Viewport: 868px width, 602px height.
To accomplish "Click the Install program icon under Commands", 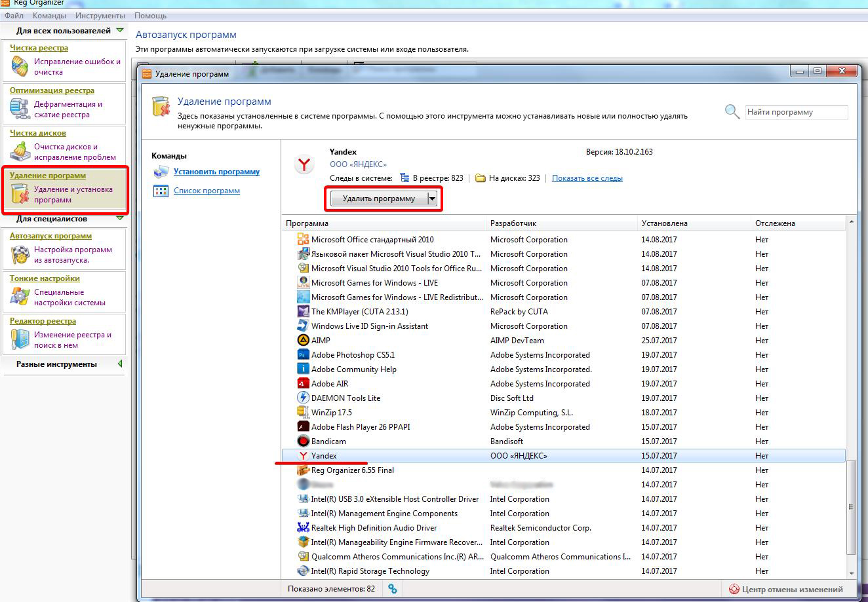I will pos(161,172).
